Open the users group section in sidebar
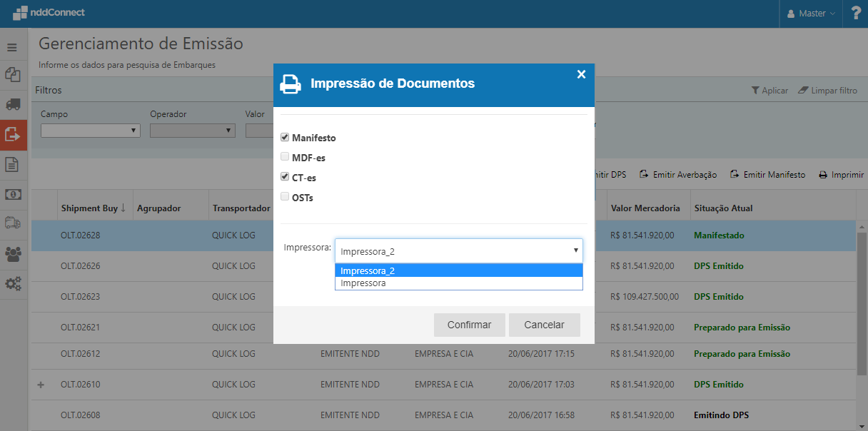This screenshot has width=868, height=431. coord(11,254)
